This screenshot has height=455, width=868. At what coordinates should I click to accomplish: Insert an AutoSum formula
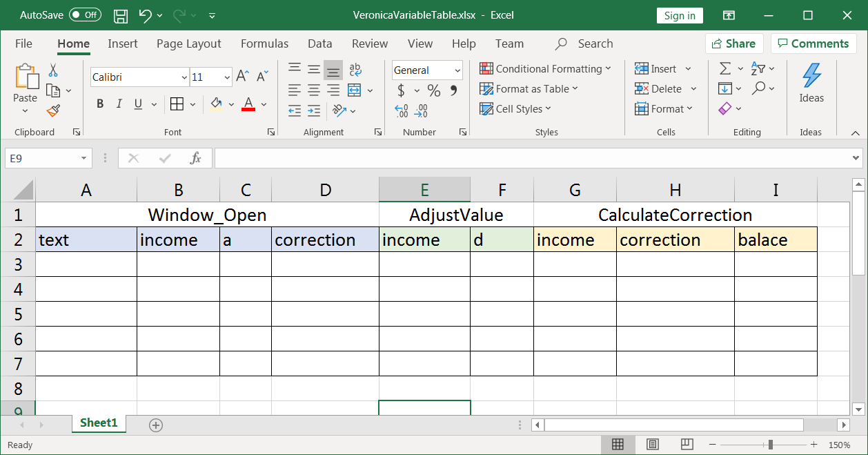(725, 69)
